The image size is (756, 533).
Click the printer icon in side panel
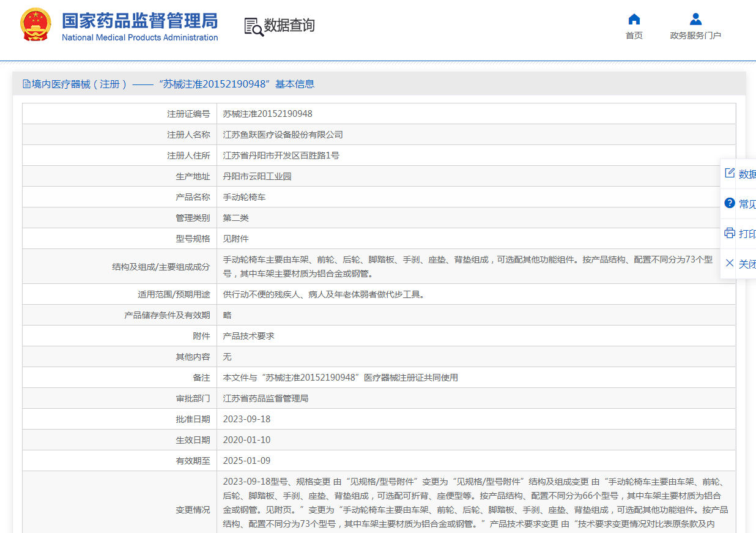[729, 233]
